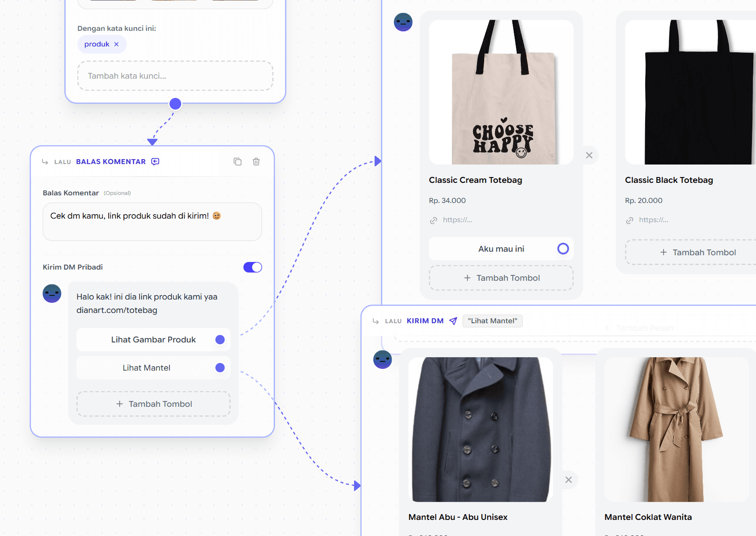Screen dimensions: 756x536
Task: Click the arrow icon before LALU KIRIM DM
Action: point(376,321)
